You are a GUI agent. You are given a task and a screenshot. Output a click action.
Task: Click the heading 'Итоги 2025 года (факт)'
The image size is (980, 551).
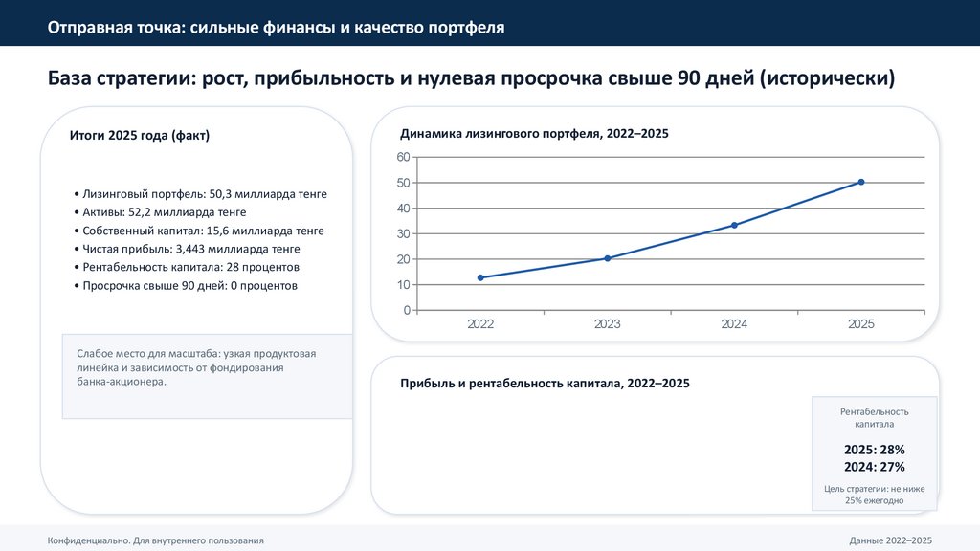[x=140, y=135]
